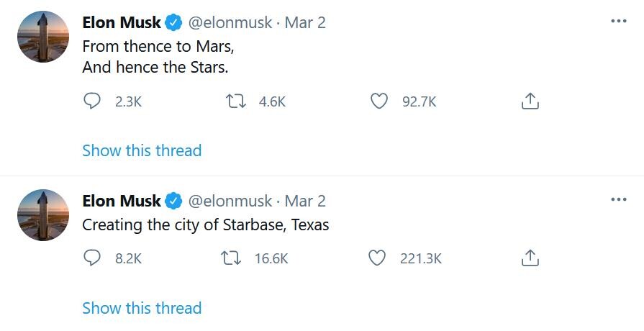Retweet the 'From thence to Mars' tweet
The height and width of the screenshot is (331, 644).
click(237, 101)
